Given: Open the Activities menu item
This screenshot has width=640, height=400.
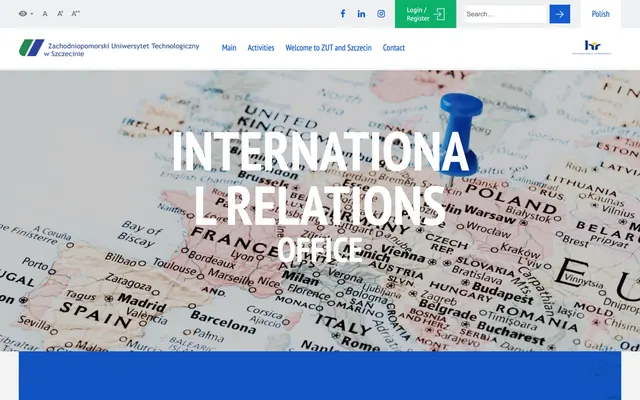Looking at the screenshot, I should (261, 48).
